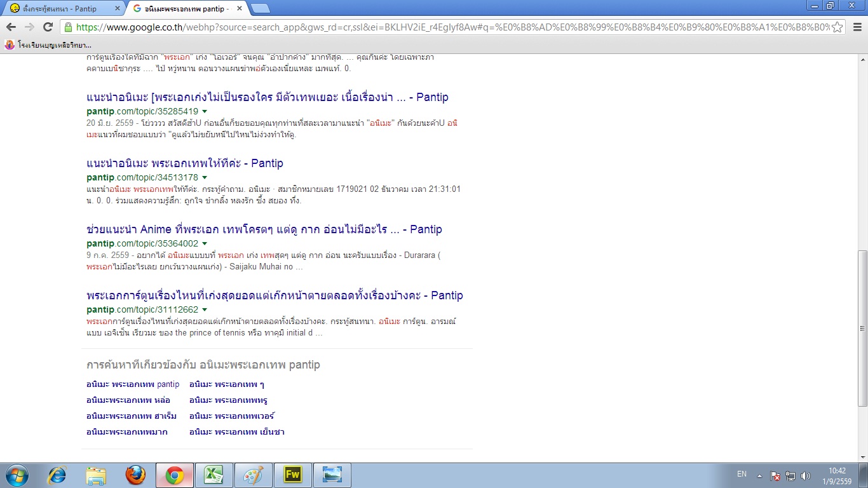The width and height of the screenshot is (868, 488).
Task: Go back to the previous page
Action: pyautogui.click(x=11, y=27)
